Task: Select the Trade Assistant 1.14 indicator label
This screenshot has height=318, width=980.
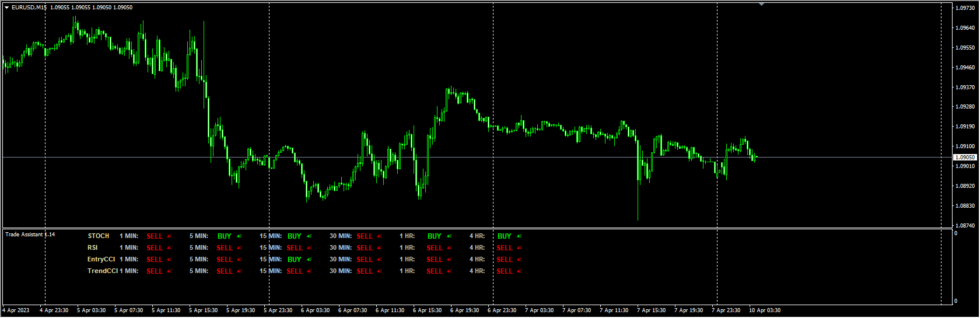Action: pyautogui.click(x=30, y=235)
